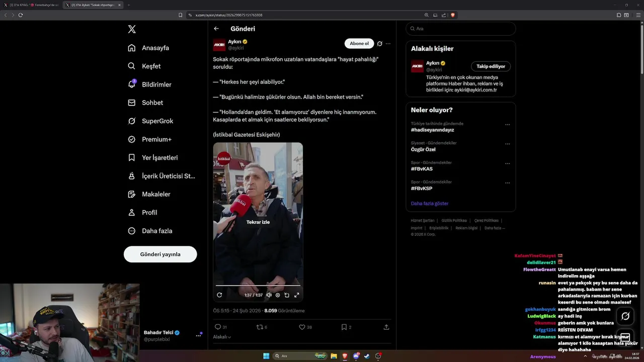Open İçerik Üreticisi Stüdyosu

[162, 176]
